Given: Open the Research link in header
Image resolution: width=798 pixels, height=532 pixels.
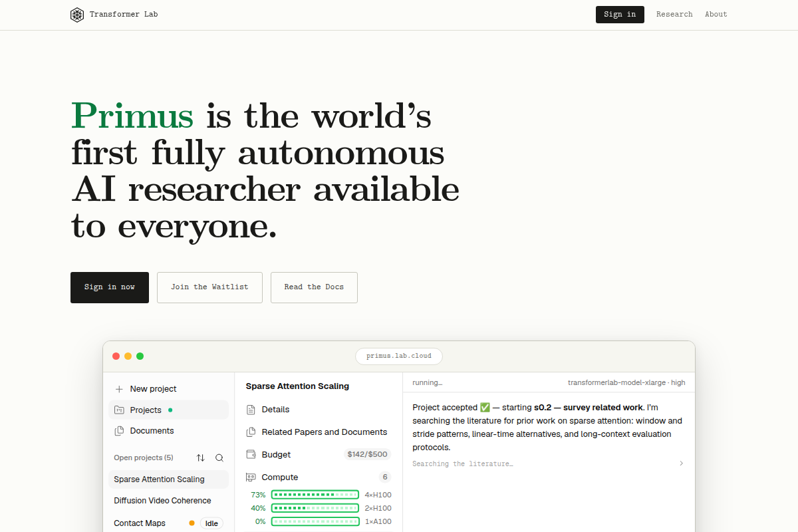Looking at the screenshot, I should coord(674,15).
